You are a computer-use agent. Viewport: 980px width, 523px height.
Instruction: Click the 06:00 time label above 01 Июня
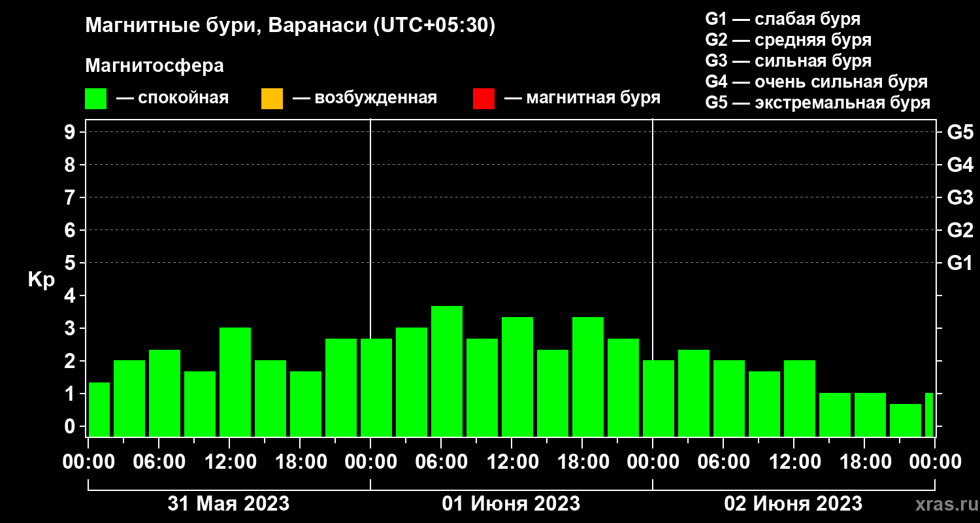(442, 462)
